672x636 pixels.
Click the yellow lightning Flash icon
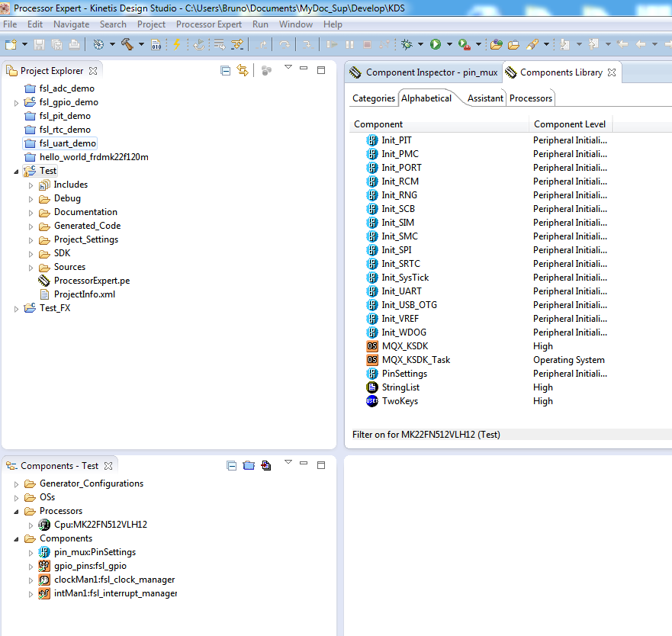(x=176, y=44)
